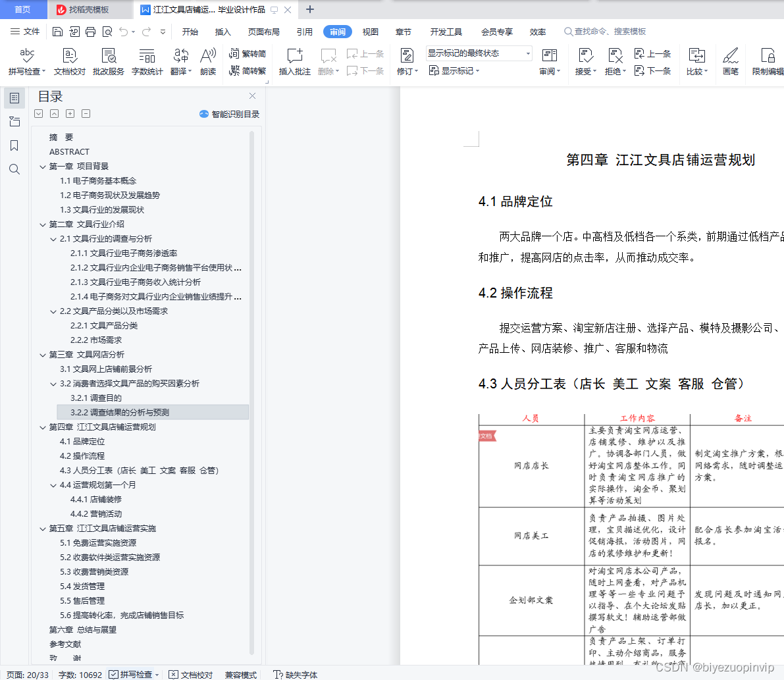Start read aloud (朗读)

point(208,61)
